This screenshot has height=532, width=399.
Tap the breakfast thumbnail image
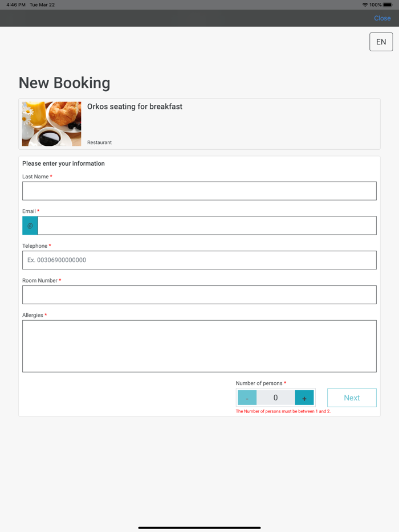click(52, 124)
